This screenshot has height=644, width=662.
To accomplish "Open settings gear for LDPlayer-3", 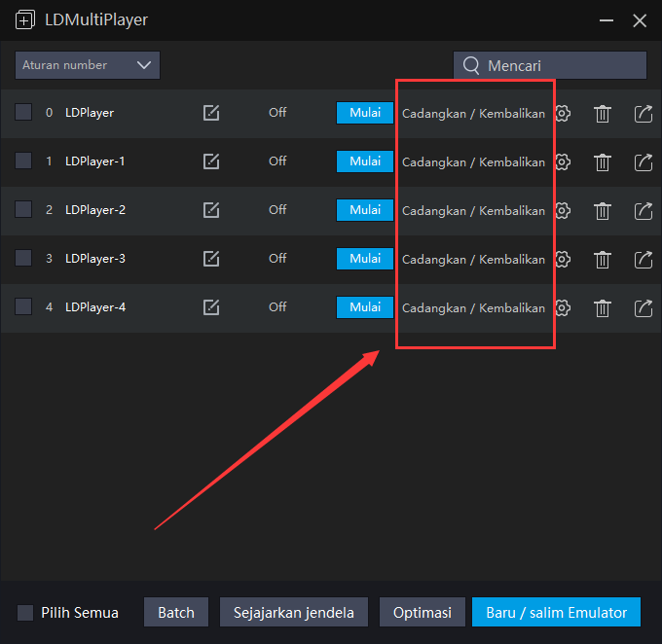I will pyautogui.click(x=563, y=259).
